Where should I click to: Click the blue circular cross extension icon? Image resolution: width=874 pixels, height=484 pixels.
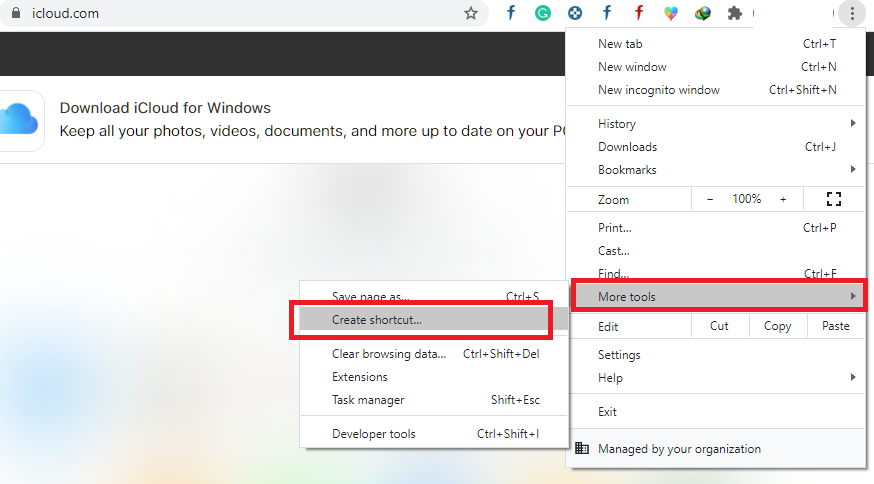tap(575, 14)
